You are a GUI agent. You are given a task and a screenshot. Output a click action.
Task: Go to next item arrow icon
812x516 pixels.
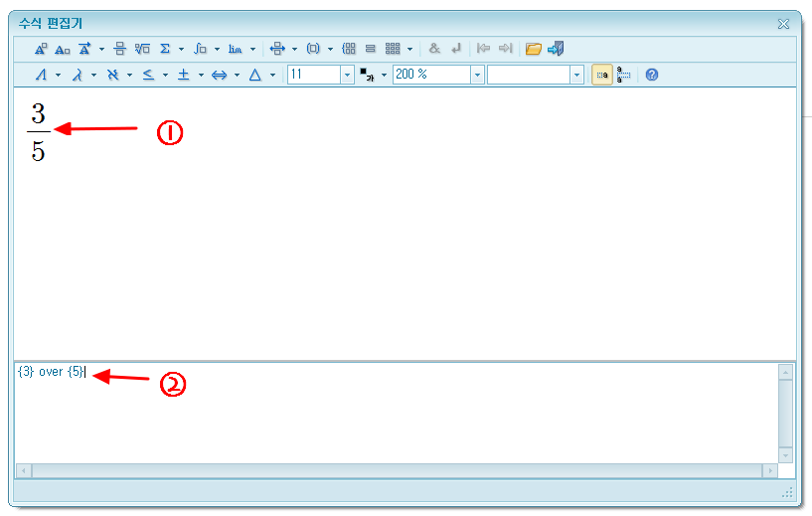coord(506,49)
